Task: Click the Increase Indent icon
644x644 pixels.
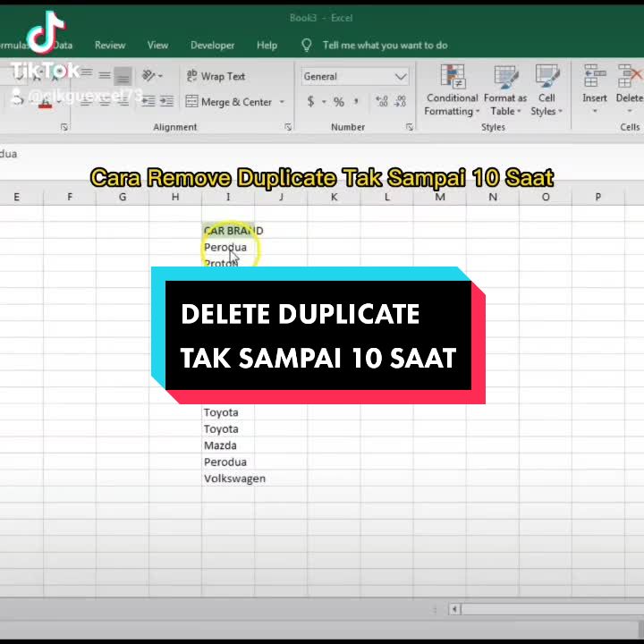Action: point(166,101)
